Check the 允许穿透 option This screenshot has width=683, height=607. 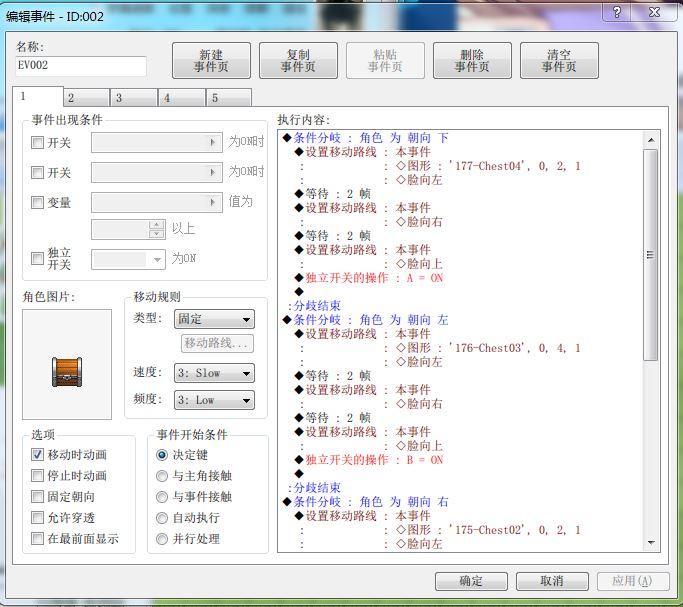click(37, 517)
